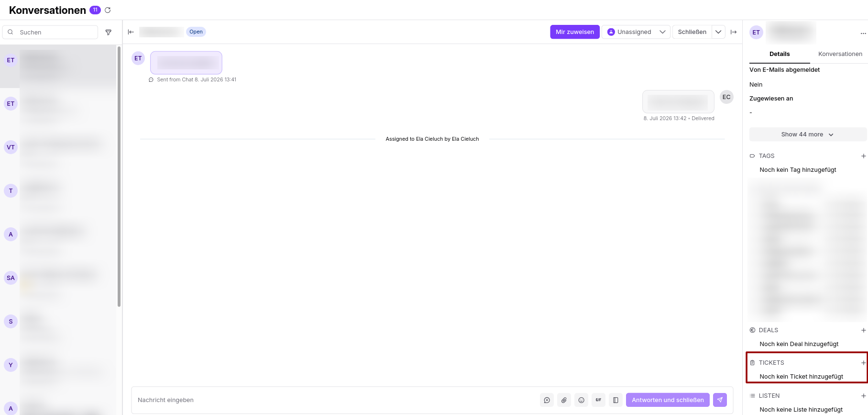Attach a file with the paperclip icon
The width and height of the screenshot is (868, 415).
click(564, 400)
